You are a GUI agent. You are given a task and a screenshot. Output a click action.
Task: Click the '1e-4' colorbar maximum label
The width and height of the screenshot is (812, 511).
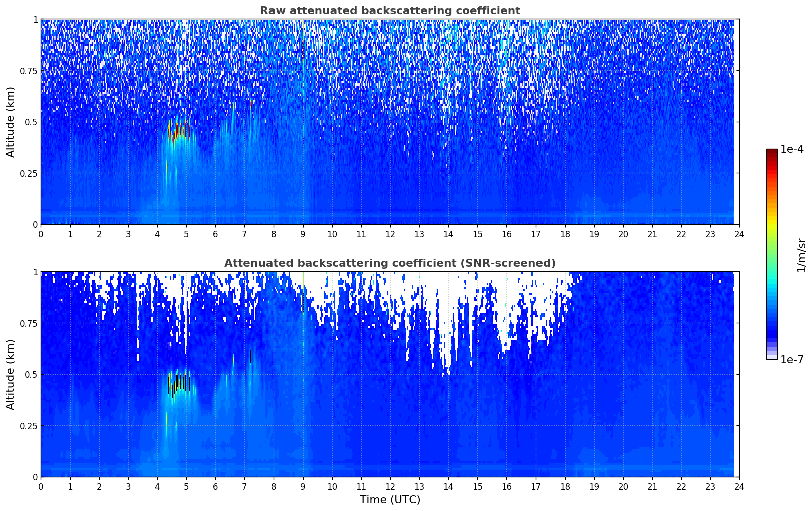[792, 149]
